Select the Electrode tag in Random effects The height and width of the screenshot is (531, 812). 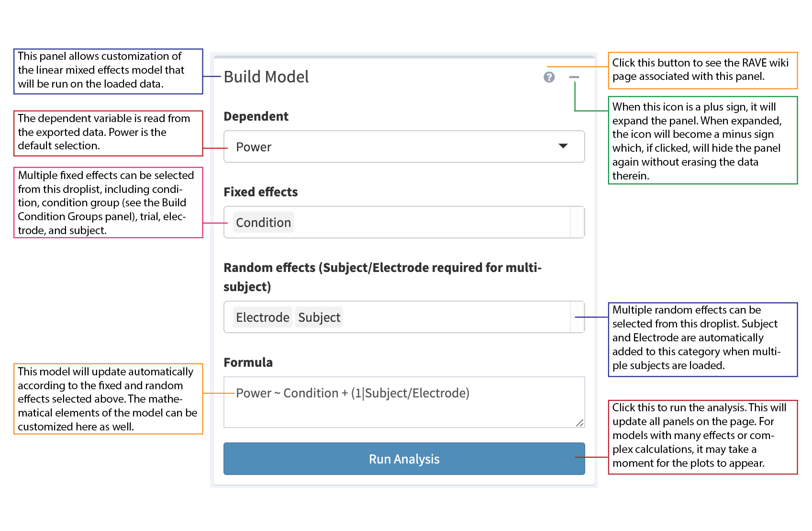262,317
